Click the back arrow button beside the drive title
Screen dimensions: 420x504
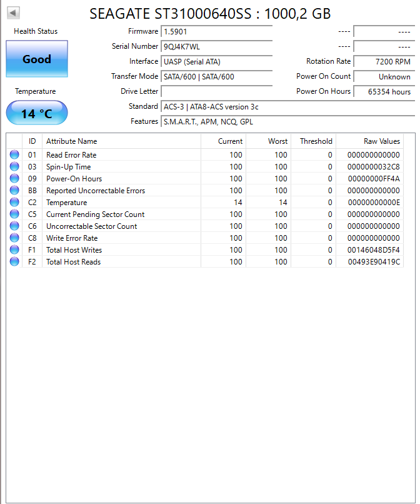(x=13, y=13)
